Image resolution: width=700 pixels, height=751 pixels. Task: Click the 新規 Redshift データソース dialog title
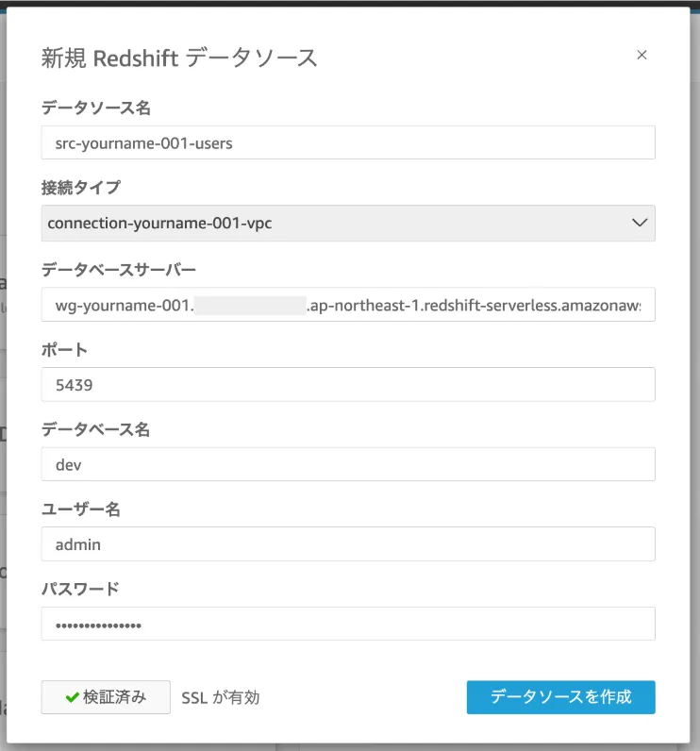pyautogui.click(x=179, y=58)
